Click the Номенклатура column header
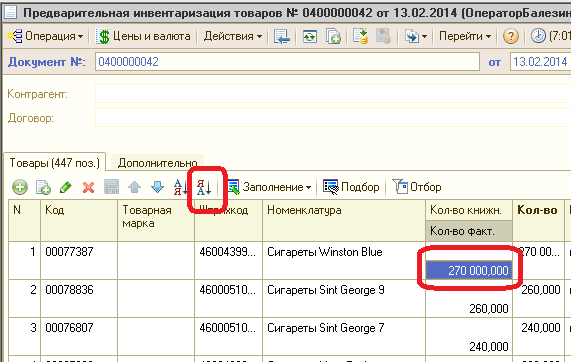 click(x=344, y=220)
